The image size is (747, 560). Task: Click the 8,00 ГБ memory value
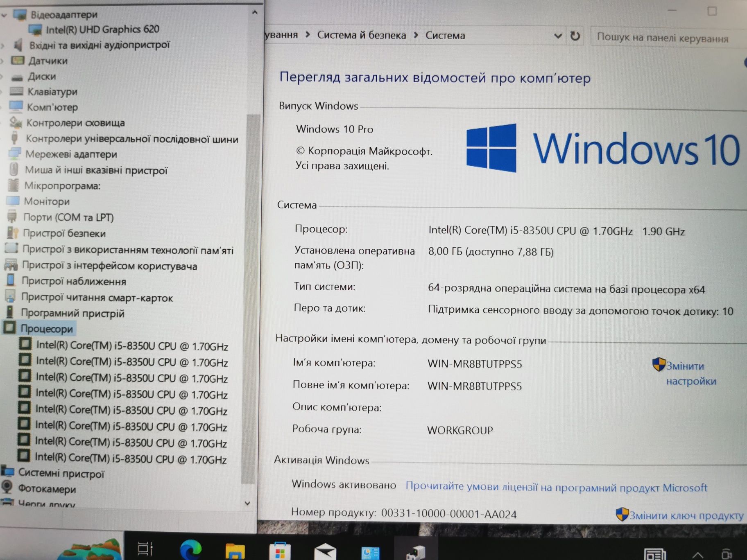(x=491, y=251)
